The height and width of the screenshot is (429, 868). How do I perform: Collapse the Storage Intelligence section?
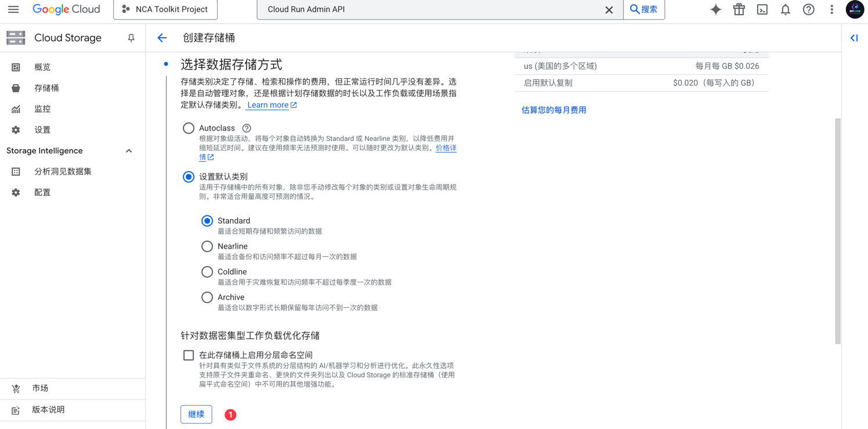129,150
